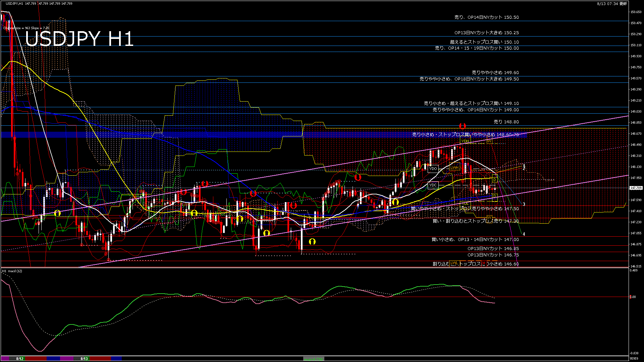Click the 150.650 price axis value
Viewport: 644px width, 362px height.
[636, 12]
